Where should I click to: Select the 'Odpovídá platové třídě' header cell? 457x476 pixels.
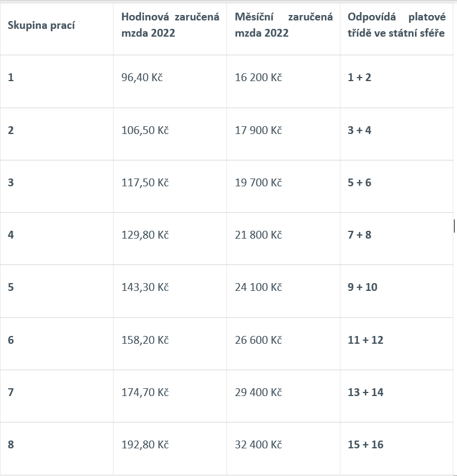(396, 25)
